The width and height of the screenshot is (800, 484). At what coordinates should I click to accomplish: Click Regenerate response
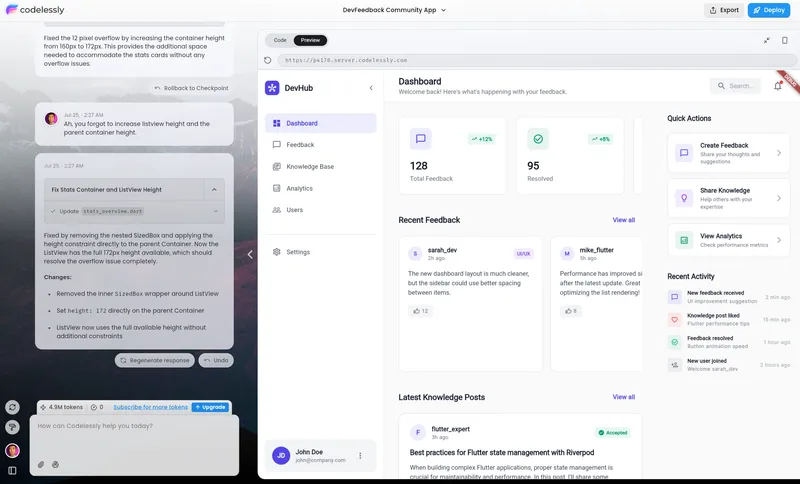tap(155, 360)
